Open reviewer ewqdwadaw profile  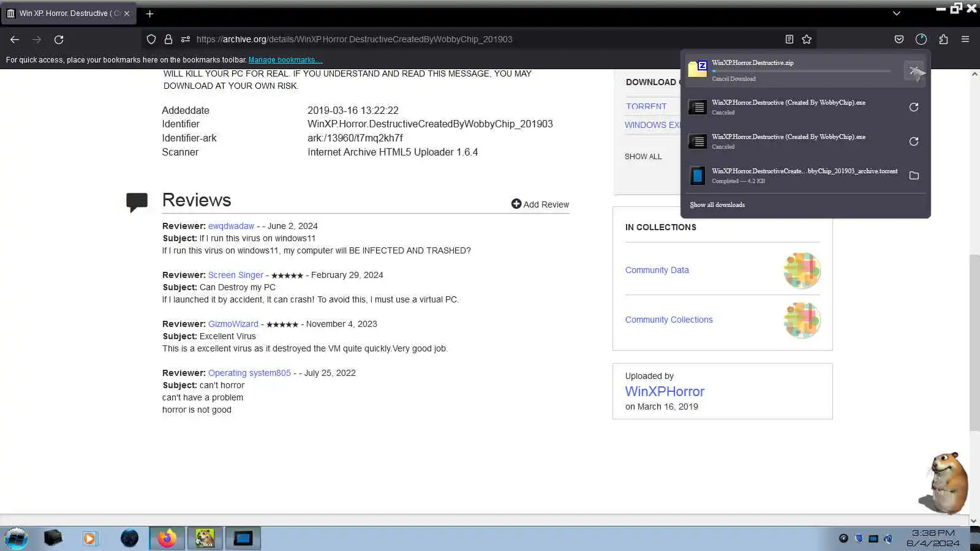[x=231, y=226]
